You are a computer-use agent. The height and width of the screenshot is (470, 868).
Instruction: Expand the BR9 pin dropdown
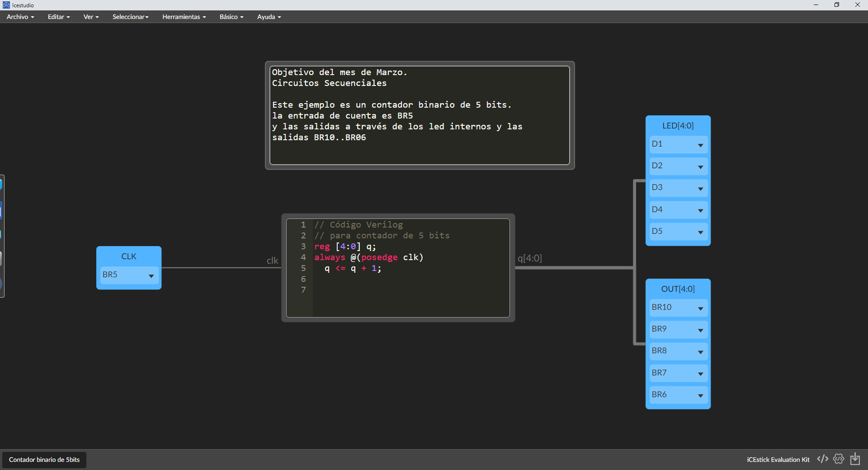[678, 329]
